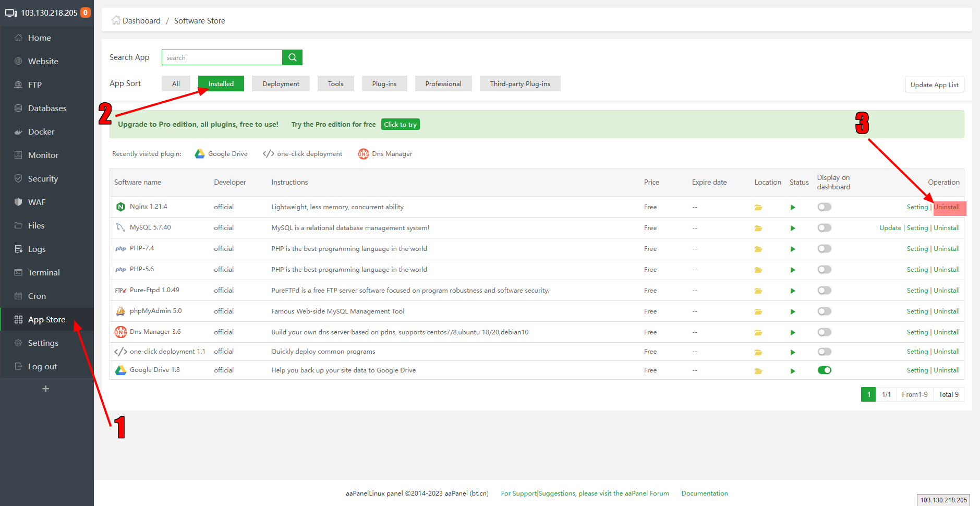Open the Google Drive 1.8 folder location icon
980x506 pixels.
coord(758,371)
